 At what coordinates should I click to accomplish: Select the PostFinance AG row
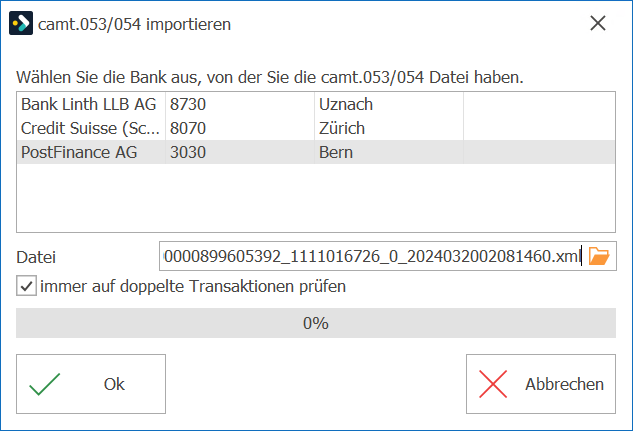(316, 152)
